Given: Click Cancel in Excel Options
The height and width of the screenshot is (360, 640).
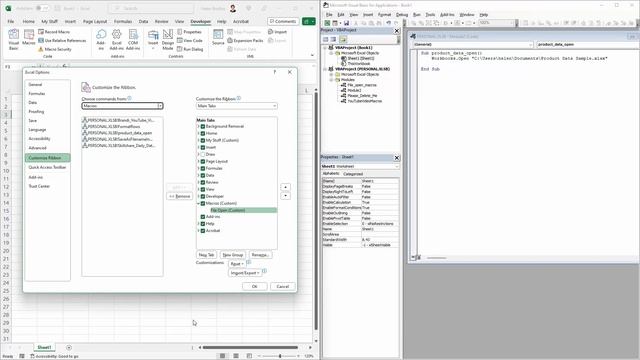Looking at the screenshot, I should (x=282, y=287).
